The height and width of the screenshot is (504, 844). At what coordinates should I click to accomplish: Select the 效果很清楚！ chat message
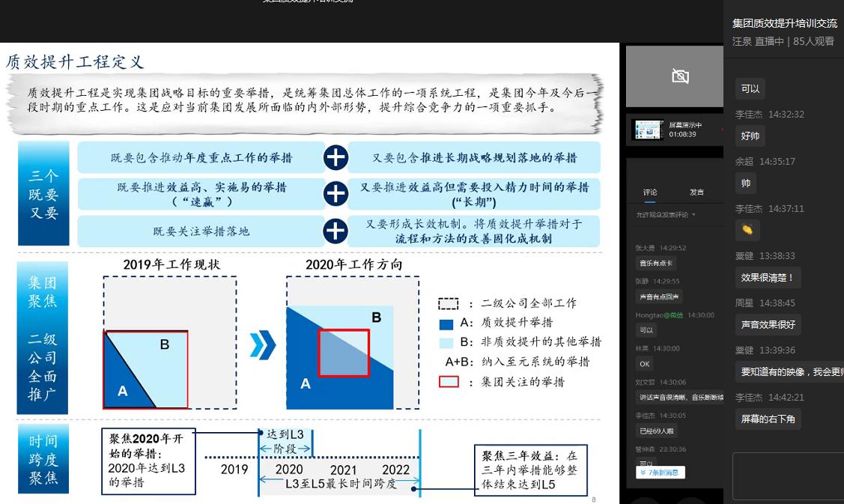[x=767, y=277]
